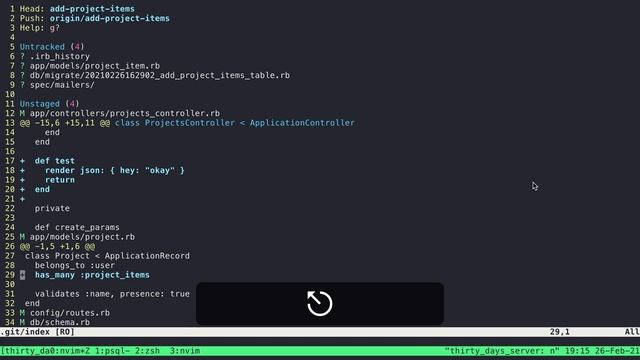Click the added line 'def test'
The width and height of the screenshot is (640, 360).
pyautogui.click(x=55, y=161)
